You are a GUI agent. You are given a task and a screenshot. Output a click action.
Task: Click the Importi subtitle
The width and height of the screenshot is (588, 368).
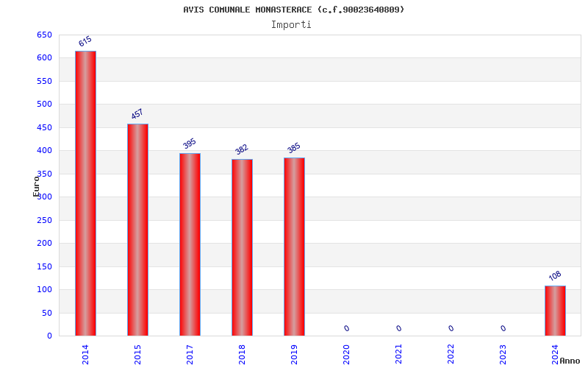tap(291, 25)
